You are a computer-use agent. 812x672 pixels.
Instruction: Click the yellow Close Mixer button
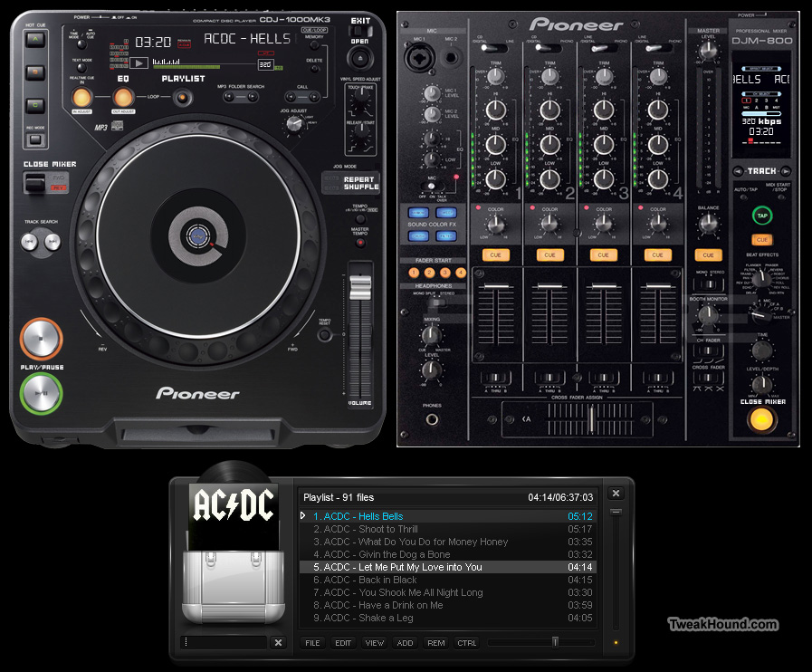(x=761, y=419)
